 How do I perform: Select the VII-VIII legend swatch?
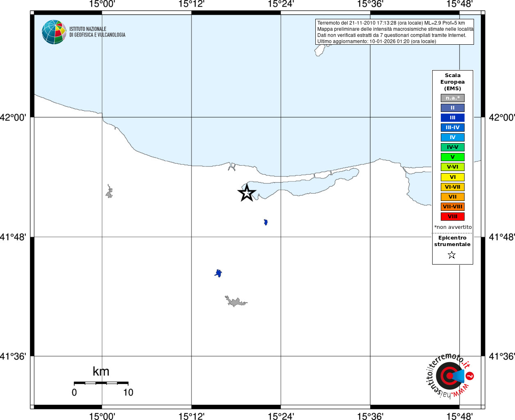[x=453, y=207]
